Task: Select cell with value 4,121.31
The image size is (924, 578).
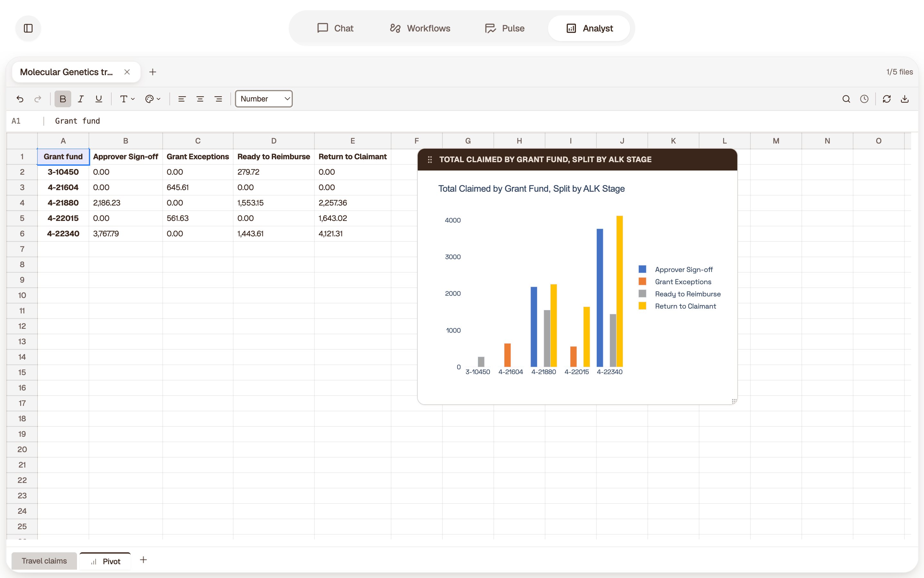Action: (x=352, y=233)
